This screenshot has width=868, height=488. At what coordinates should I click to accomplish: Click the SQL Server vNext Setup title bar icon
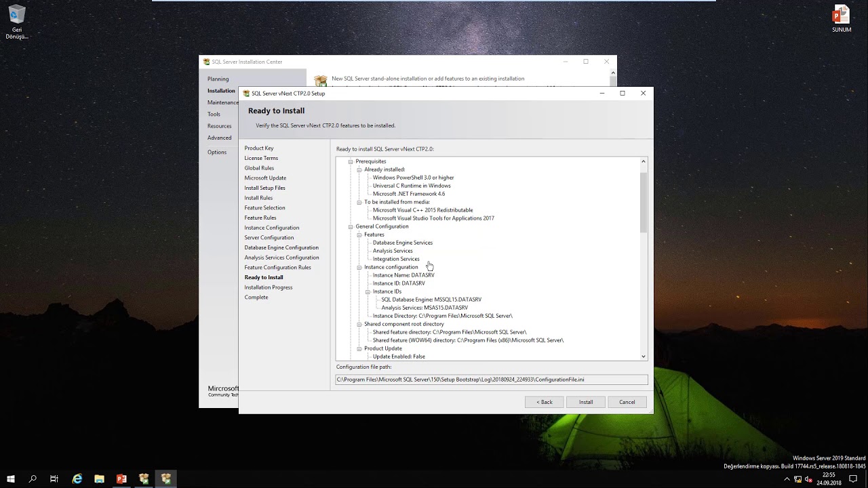click(246, 94)
